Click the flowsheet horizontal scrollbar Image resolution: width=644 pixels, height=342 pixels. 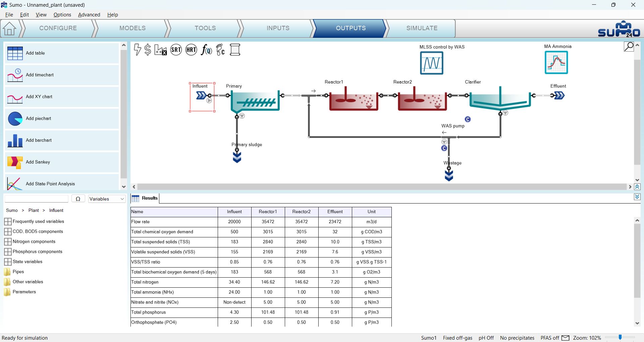(382, 187)
